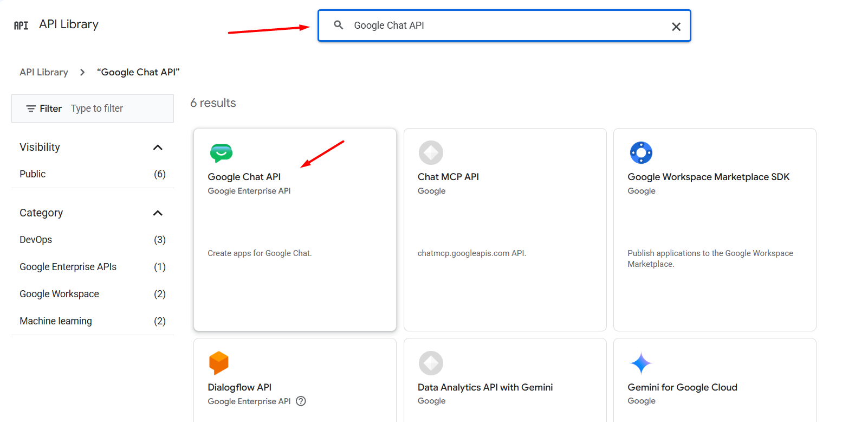This screenshot has width=868, height=422.
Task: Click "Create apps for Google Chat." description
Action: pyautogui.click(x=260, y=253)
